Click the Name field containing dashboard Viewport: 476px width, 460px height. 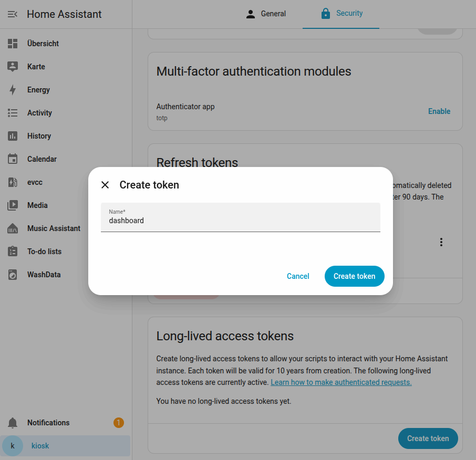click(x=241, y=217)
